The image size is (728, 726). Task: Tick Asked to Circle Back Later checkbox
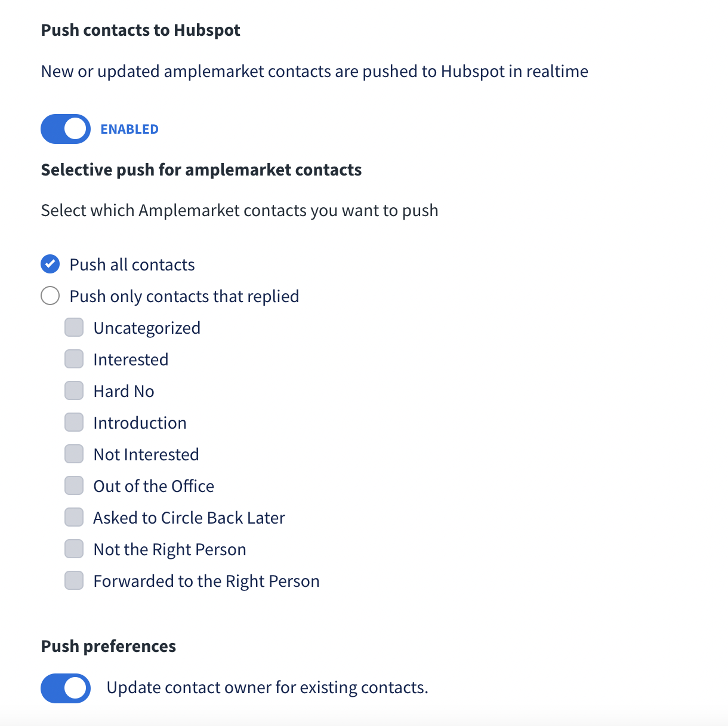(x=74, y=517)
